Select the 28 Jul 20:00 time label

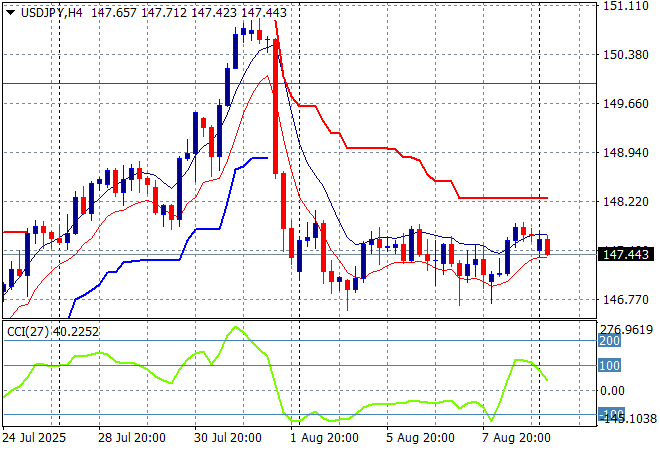[132, 438]
